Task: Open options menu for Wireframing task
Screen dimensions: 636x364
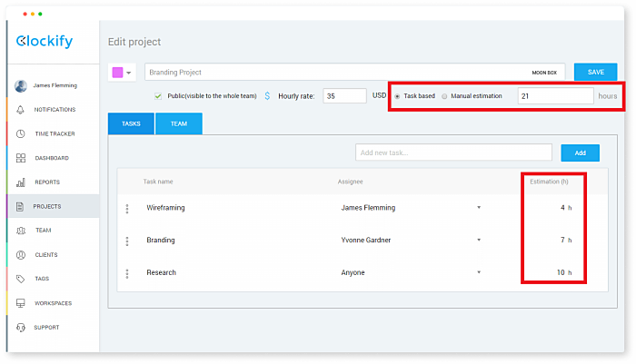Action: click(x=127, y=209)
